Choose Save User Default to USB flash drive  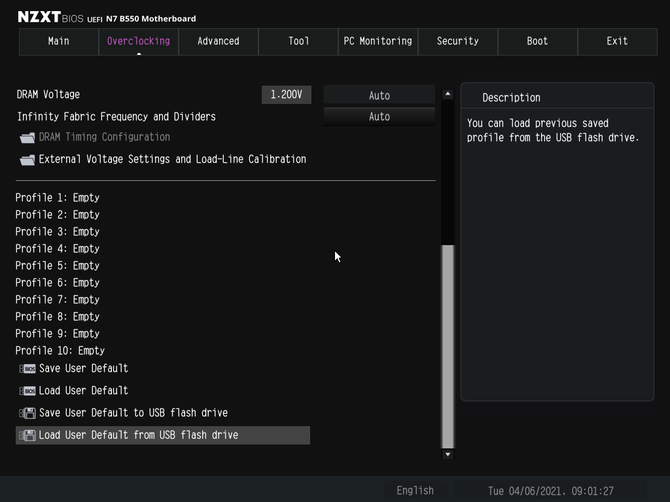(x=133, y=413)
